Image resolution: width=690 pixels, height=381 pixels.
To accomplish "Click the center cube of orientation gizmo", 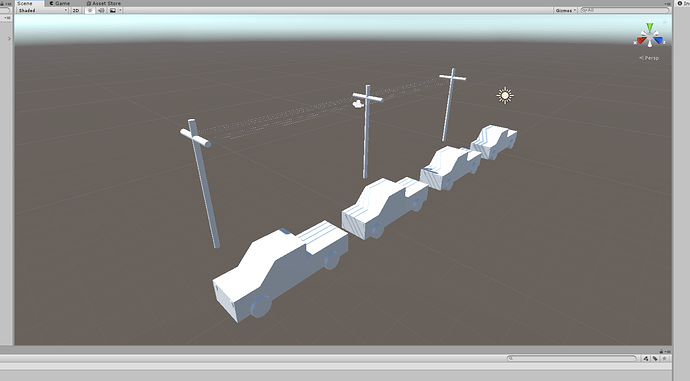I will click(650, 37).
